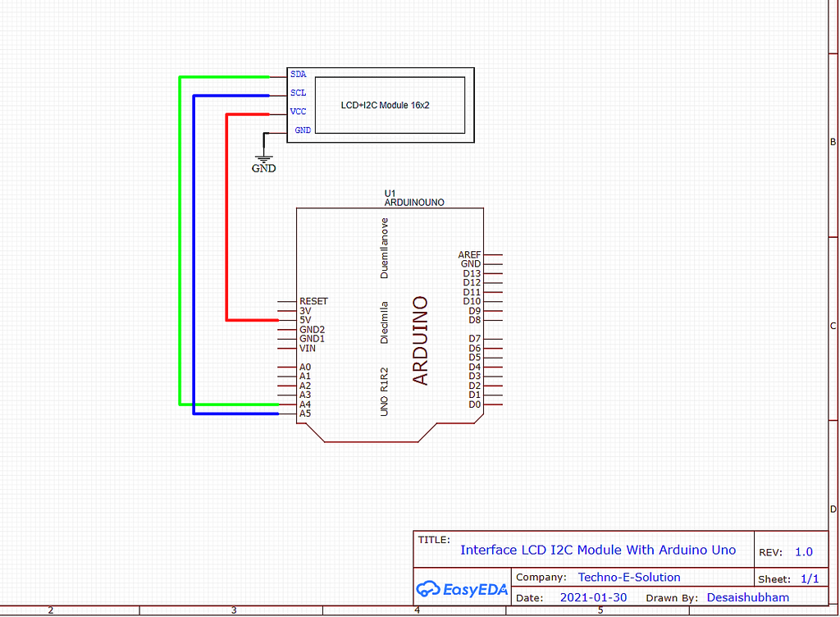Viewport: 840px width, 617px height.
Task: Click the D2 digital pin label
Action: click(x=475, y=386)
